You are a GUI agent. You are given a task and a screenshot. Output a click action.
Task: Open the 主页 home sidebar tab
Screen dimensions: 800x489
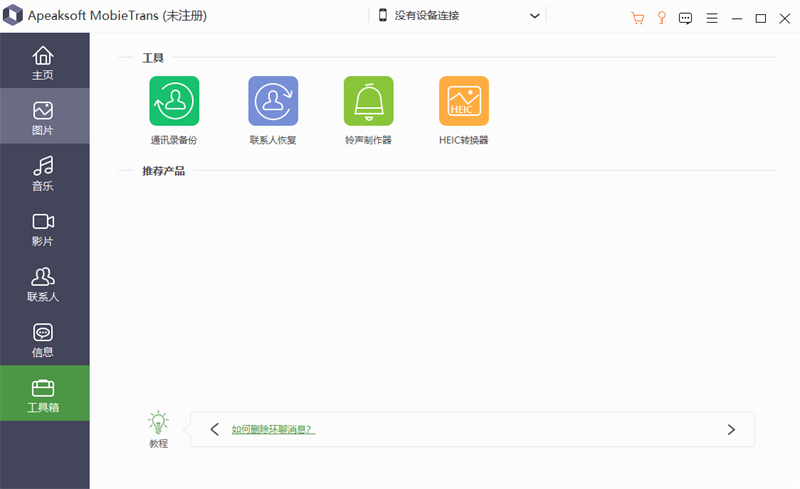[44, 61]
